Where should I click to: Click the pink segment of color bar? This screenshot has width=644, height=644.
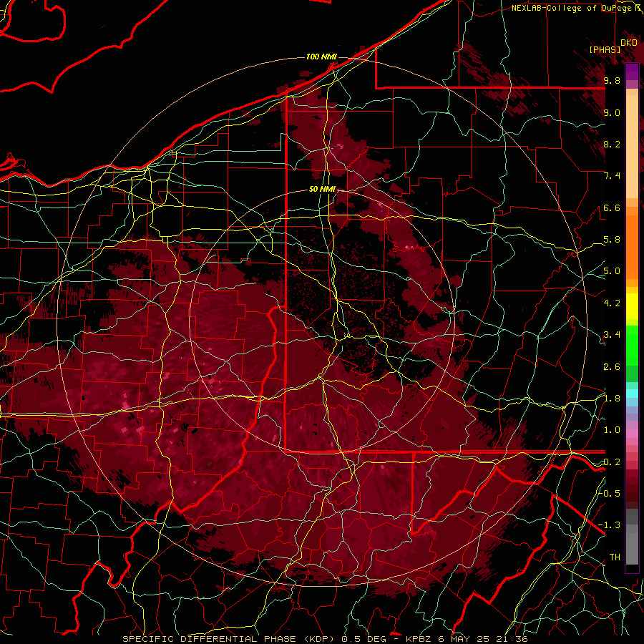coord(632,434)
